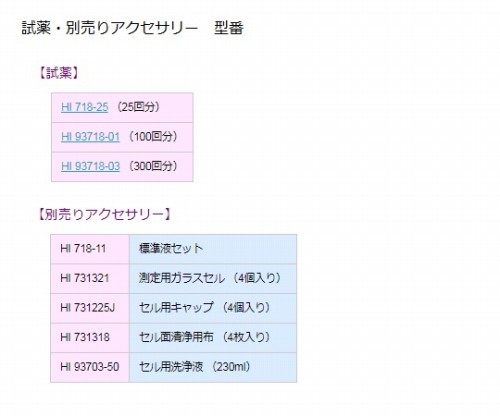Select the HI 731318 model number cell
The height and width of the screenshot is (416, 500).
coord(90,338)
